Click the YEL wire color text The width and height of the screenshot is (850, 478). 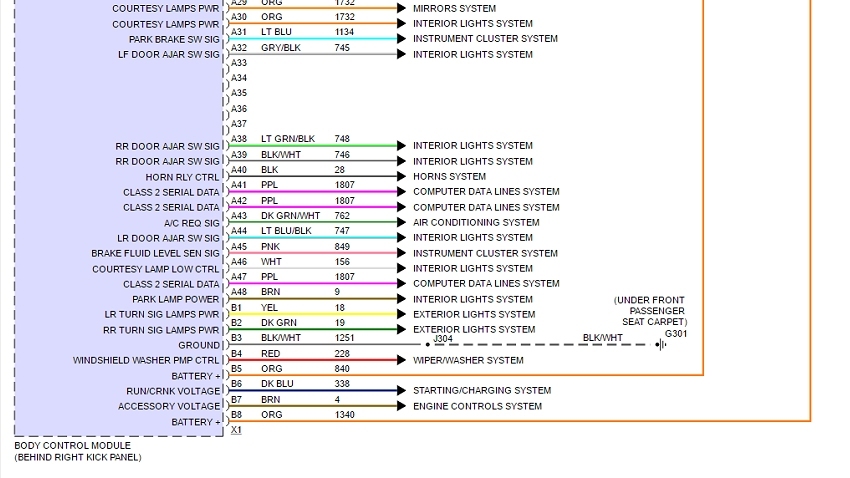[269, 308]
